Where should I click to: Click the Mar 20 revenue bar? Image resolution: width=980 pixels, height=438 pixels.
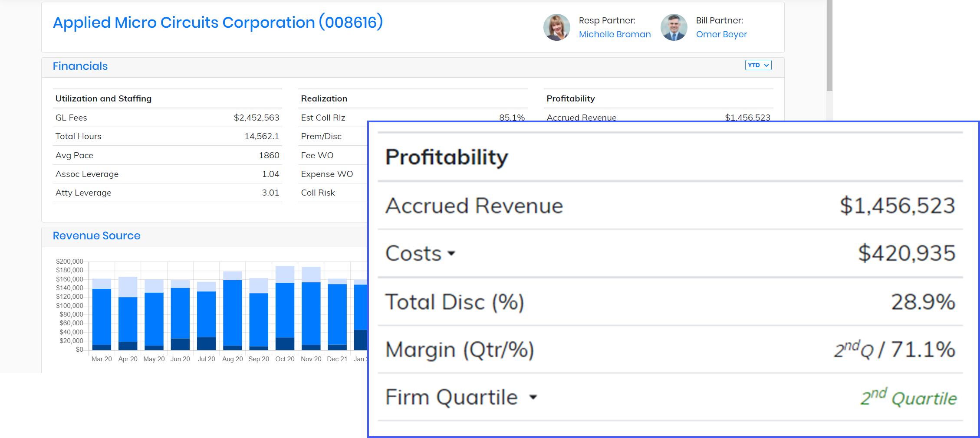point(102,314)
